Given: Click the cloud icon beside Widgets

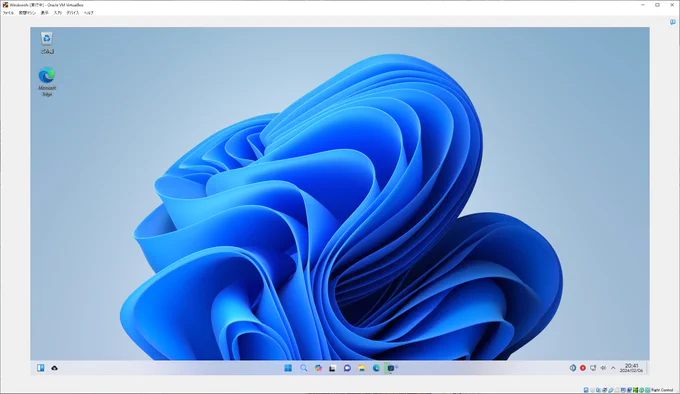Looking at the screenshot, I should [x=55, y=368].
